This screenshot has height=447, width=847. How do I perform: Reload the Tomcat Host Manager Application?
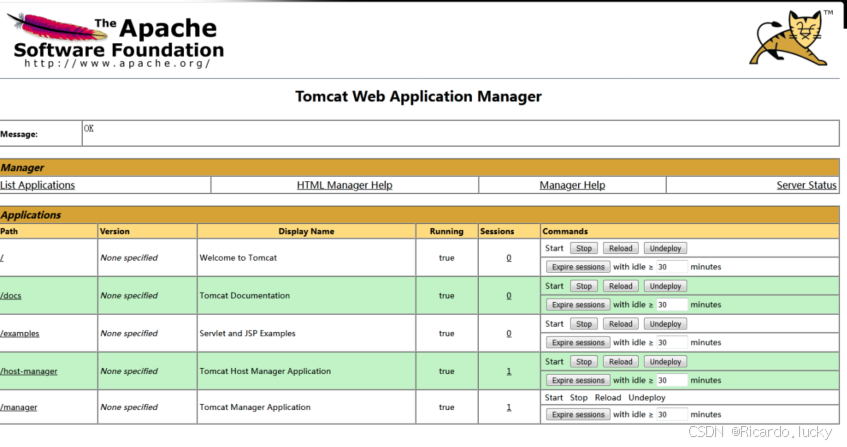(x=621, y=362)
